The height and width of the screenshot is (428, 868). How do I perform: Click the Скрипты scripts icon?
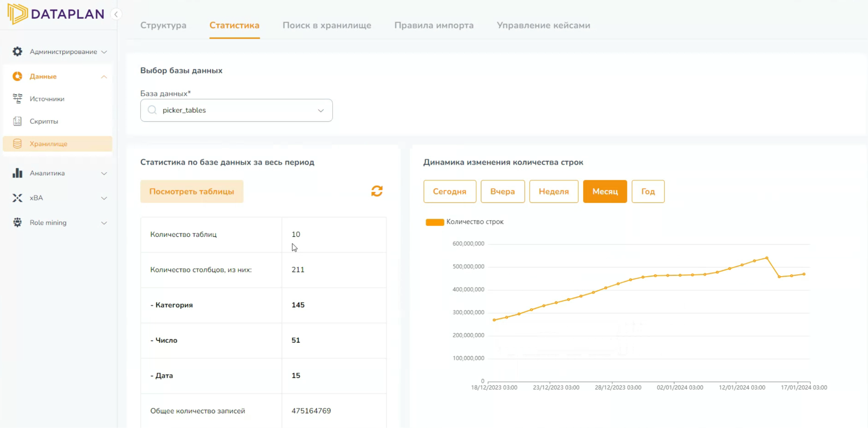(x=17, y=121)
